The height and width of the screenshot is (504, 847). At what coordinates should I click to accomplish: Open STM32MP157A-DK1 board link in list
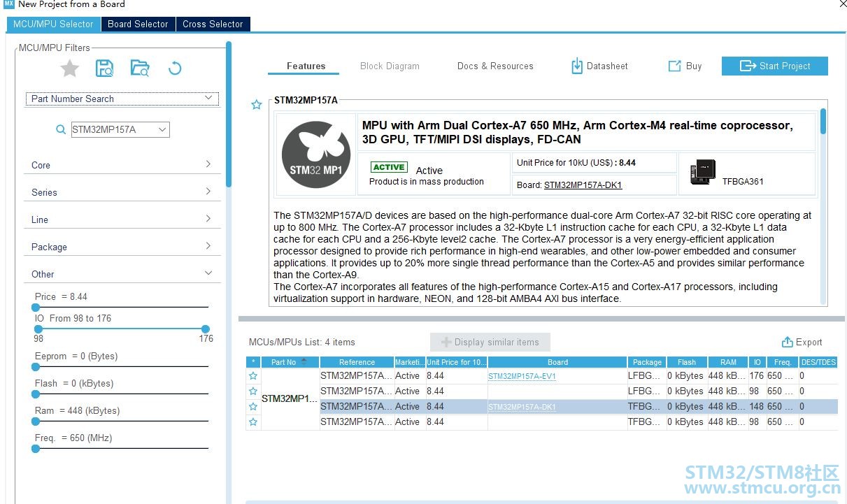coord(522,407)
